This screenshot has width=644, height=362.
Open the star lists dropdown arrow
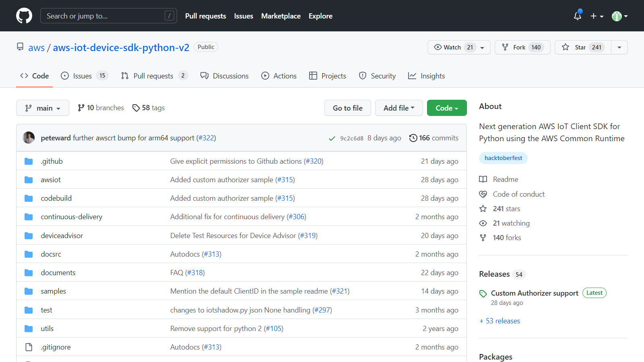point(619,47)
